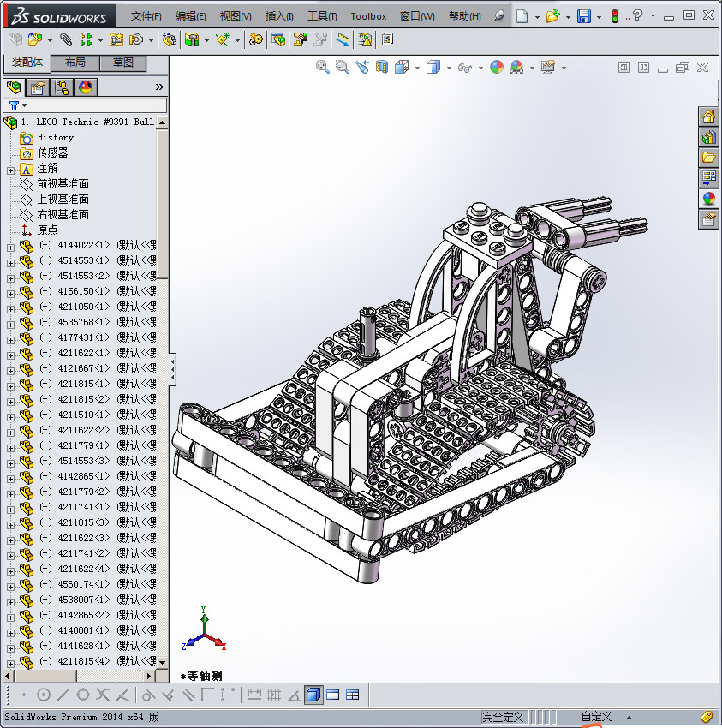Open the 插入(I) menu
The height and width of the screenshot is (728, 722).
[279, 16]
